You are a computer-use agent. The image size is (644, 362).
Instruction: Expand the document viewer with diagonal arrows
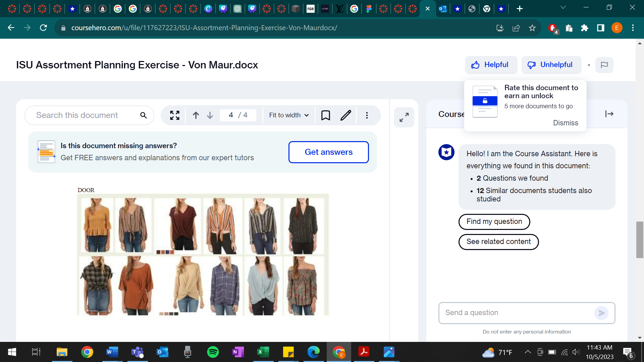point(404,117)
